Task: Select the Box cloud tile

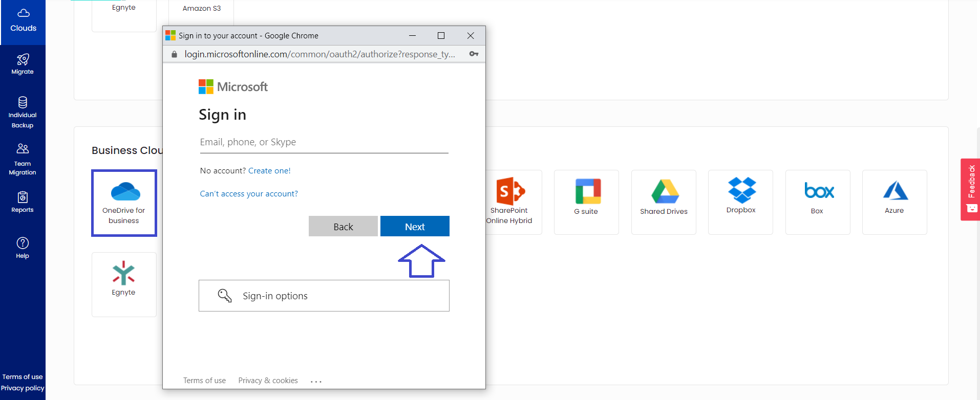Action: pos(818,202)
